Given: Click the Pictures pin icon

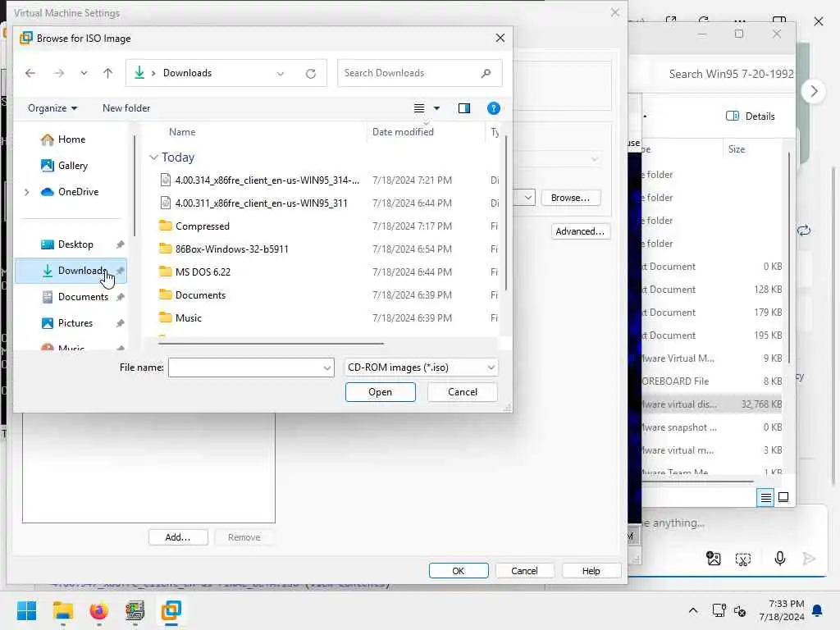Looking at the screenshot, I should 120,323.
